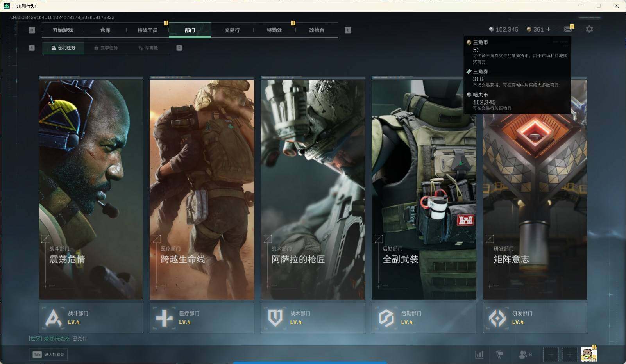Click the 医疗部门 cross emblem
The height and width of the screenshot is (364, 626).
click(x=164, y=318)
